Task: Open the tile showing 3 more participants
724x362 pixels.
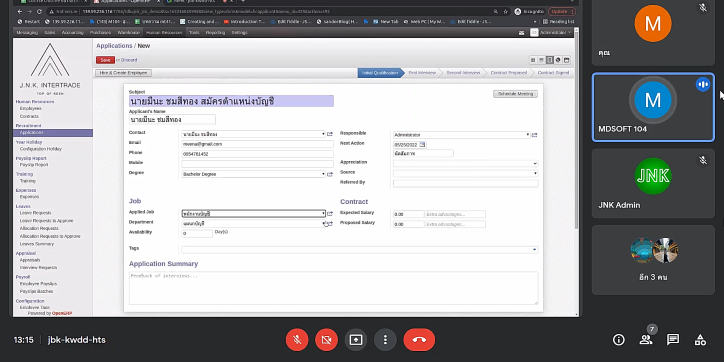Action: coord(653,259)
